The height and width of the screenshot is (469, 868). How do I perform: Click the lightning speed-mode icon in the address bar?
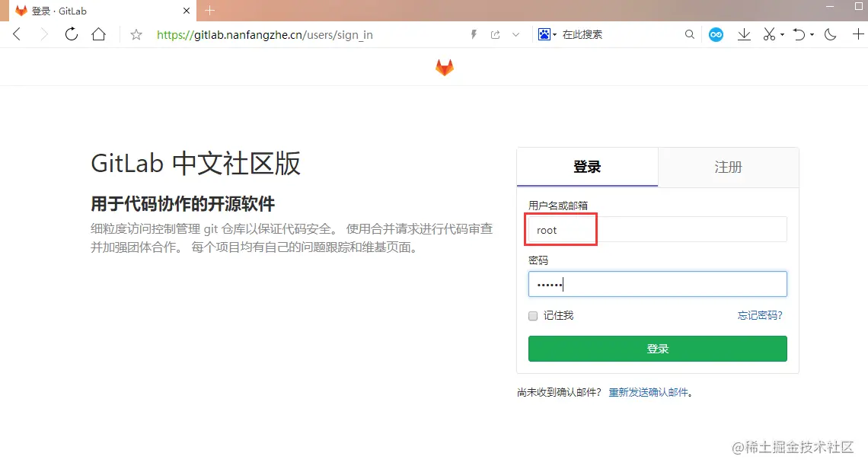474,34
